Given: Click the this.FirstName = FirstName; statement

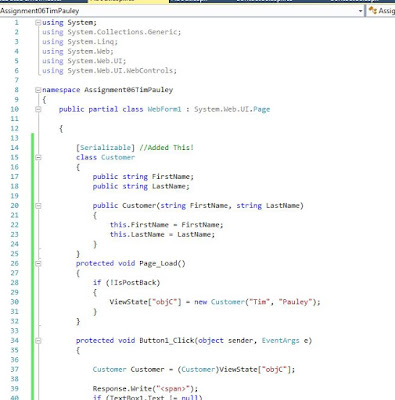Looking at the screenshot, I should coord(166,225).
